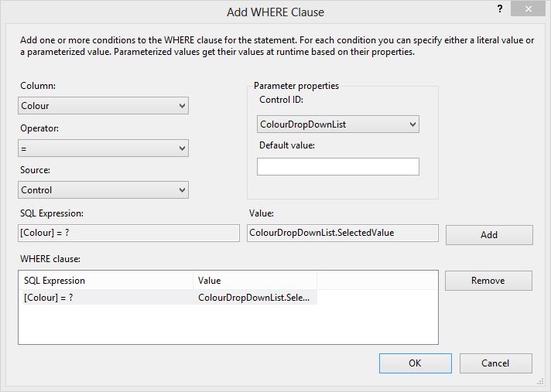Click the Cancel button
Viewport: 551px width, 392px height.
pyautogui.click(x=496, y=363)
